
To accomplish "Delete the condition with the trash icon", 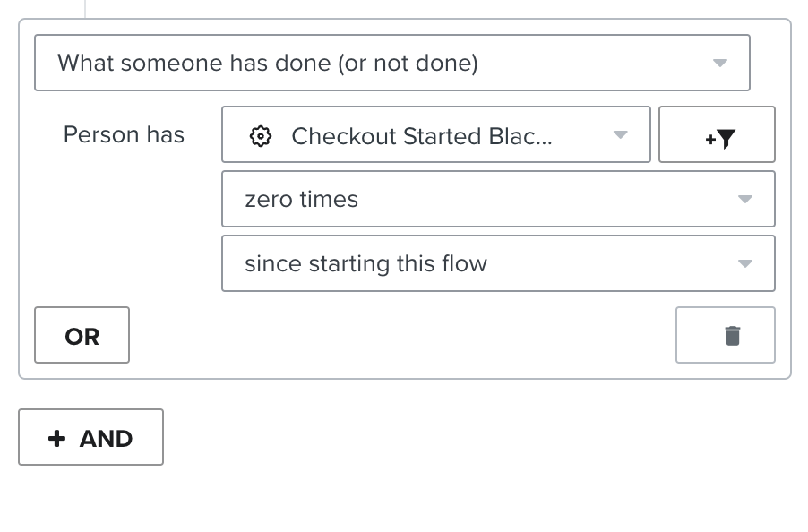I will tap(732, 336).
